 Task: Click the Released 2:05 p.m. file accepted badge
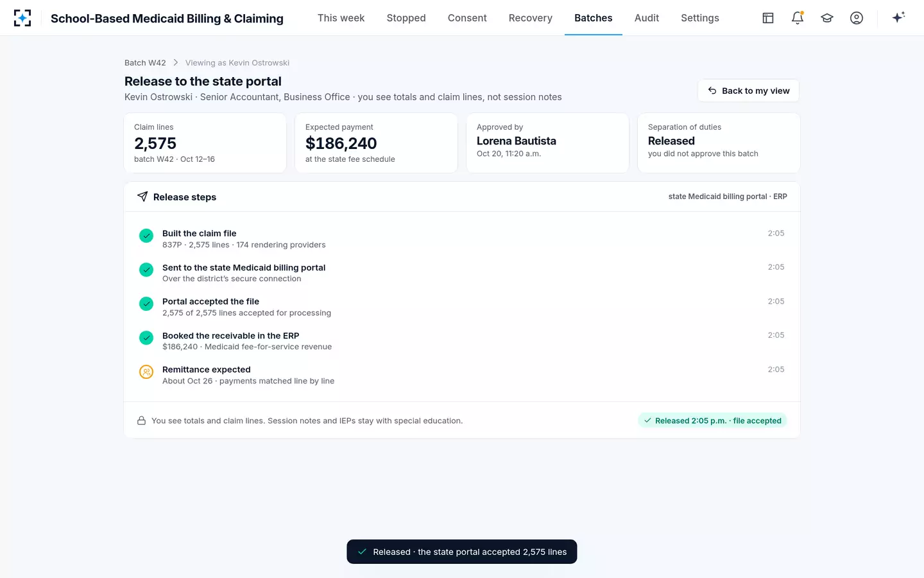pos(712,421)
